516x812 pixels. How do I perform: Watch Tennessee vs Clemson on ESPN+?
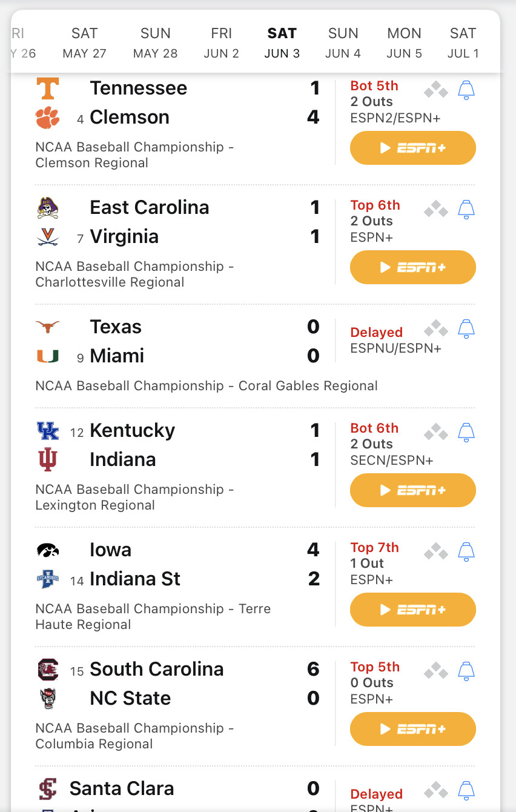click(x=412, y=148)
